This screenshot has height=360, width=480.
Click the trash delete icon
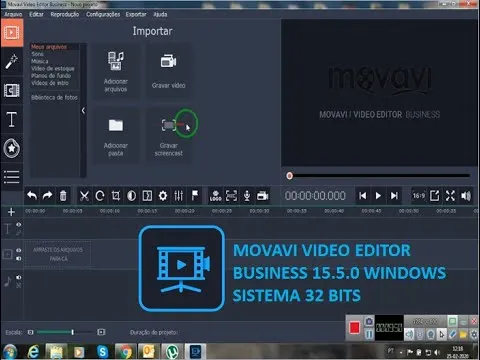63,196
